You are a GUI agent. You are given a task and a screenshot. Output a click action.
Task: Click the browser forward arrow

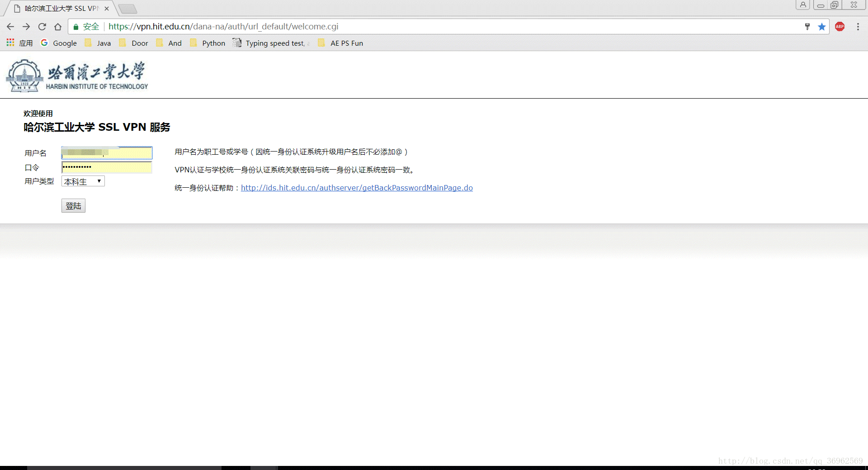[x=26, y=27]
